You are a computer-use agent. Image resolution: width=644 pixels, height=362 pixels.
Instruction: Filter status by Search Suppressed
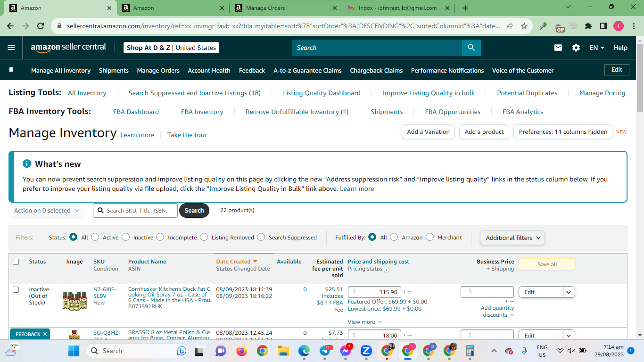click(261, 237)
